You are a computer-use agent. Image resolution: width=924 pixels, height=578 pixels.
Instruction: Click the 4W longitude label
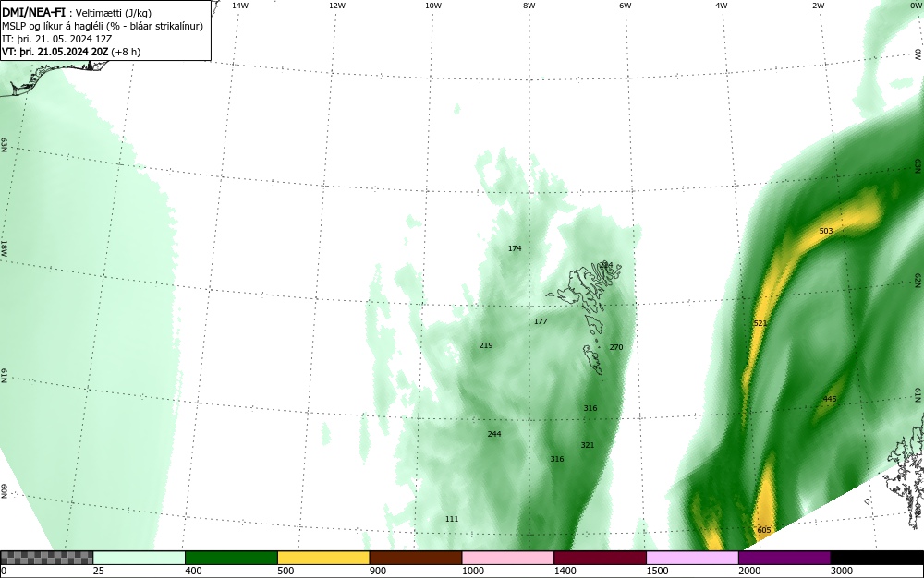722,6
